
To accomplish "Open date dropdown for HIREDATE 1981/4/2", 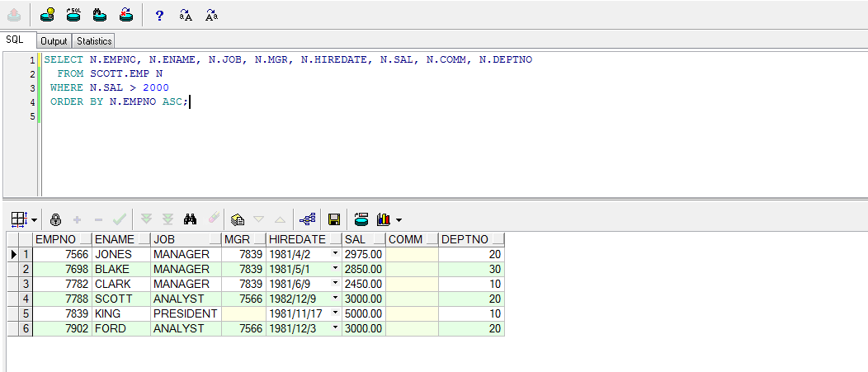I will click(336, 253).
